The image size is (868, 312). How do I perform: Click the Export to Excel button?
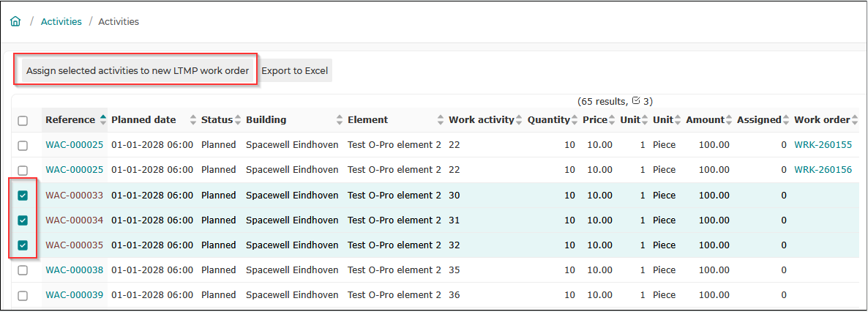[294, 70]
